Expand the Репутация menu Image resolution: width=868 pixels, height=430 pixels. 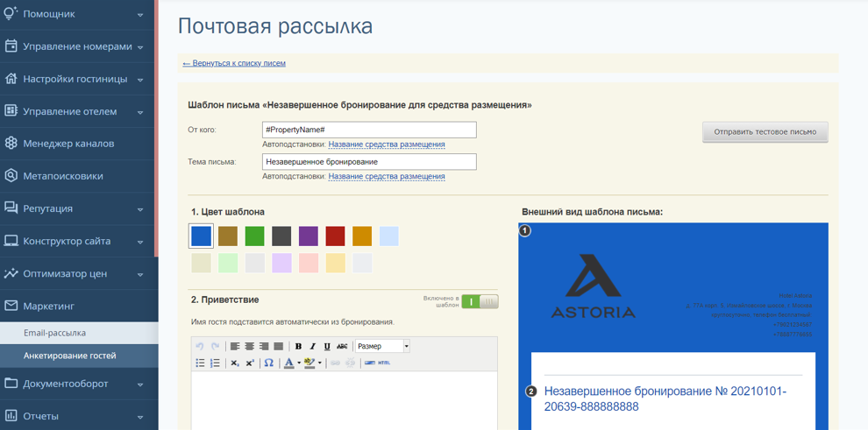pos(79,208)
